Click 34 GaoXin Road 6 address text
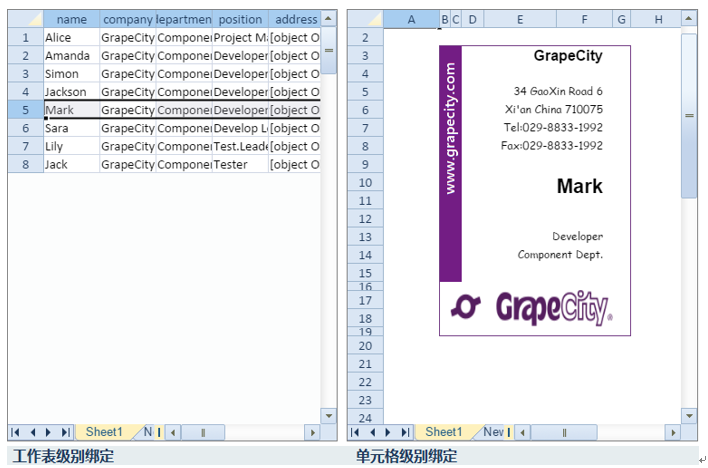Viewport: 708px width, 468px height. [558, 91]
